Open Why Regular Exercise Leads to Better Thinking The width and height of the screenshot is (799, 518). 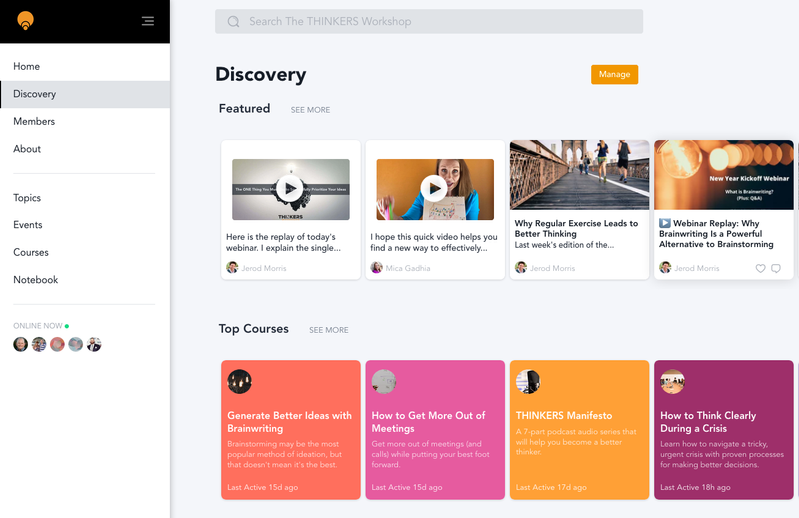coord(576,229)
